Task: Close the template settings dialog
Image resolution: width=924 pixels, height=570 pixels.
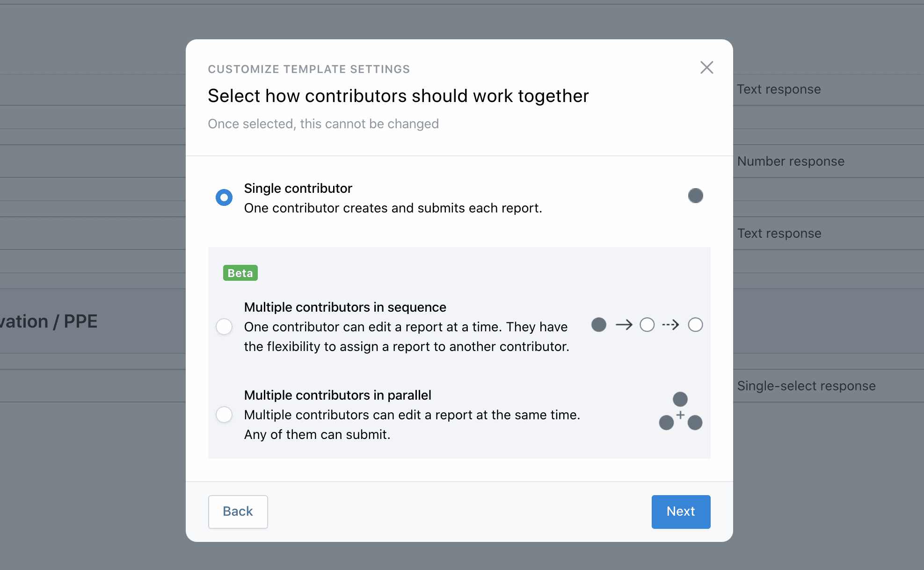Action: coord(706,67)
